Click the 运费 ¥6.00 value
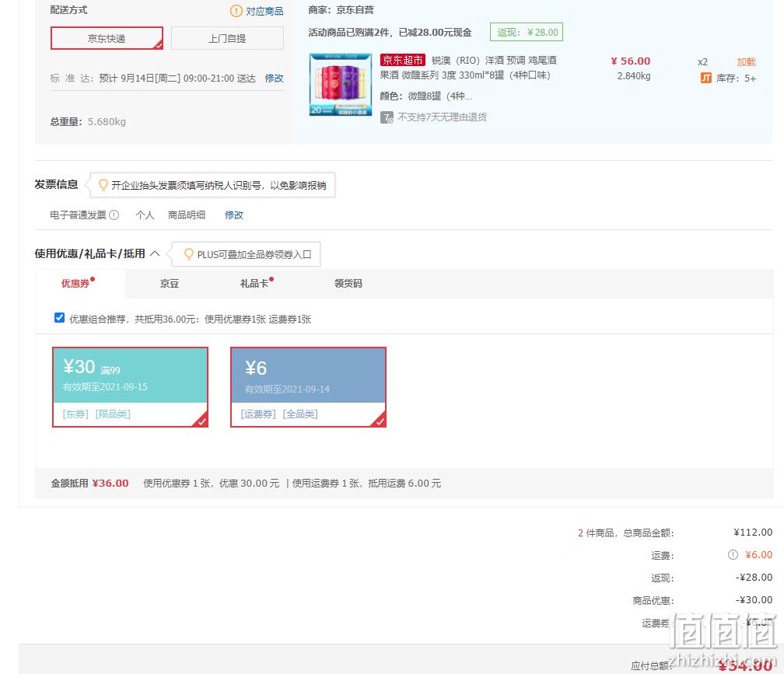 point(758,554)
